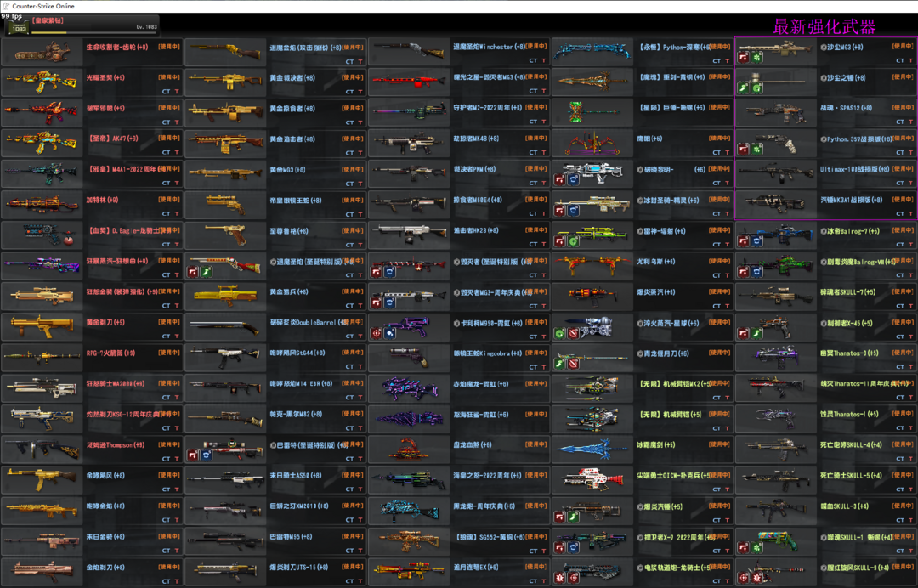The height and width of the screenshot is (588, 918).
Task: Click the red gun icon on 捍卫者X-7 thumbnail
Action: (x=559, y=547)
